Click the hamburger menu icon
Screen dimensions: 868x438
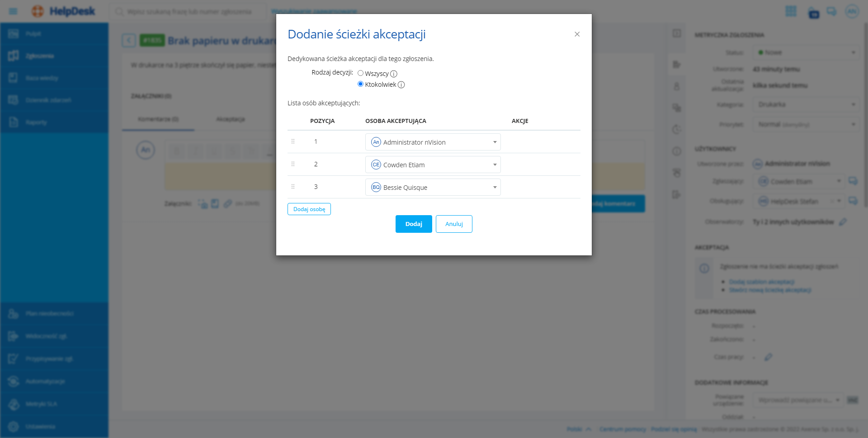tap(13, 11)
